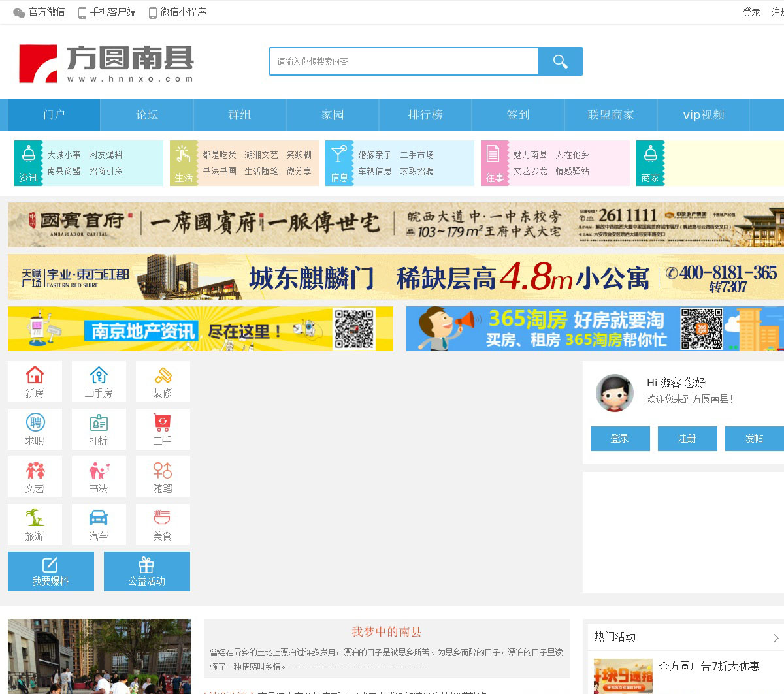784x694 pixels.
Task: Open the 新房 new homes icon
Action: (x=35, y=382)
